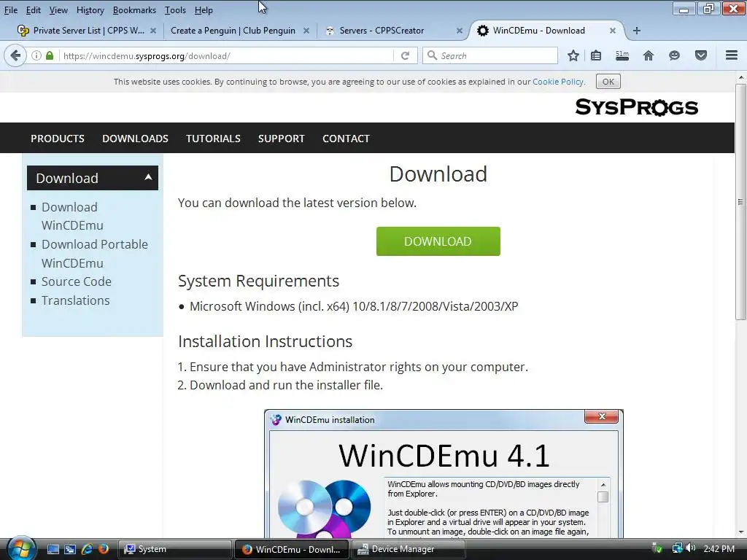The width and height of the screenshot is (747, 560).
Task: Open Translations sidebar link
Action: (75, 300)
